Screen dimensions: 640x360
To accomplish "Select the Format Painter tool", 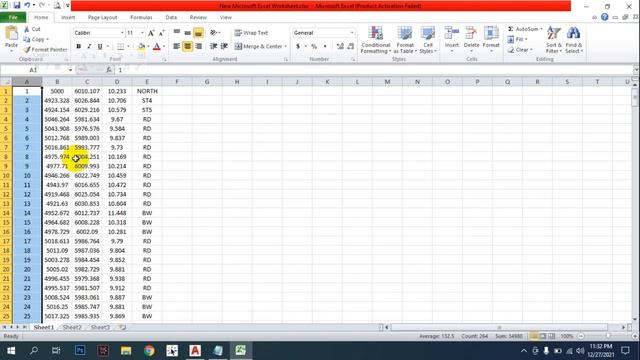I will (45, 49).
